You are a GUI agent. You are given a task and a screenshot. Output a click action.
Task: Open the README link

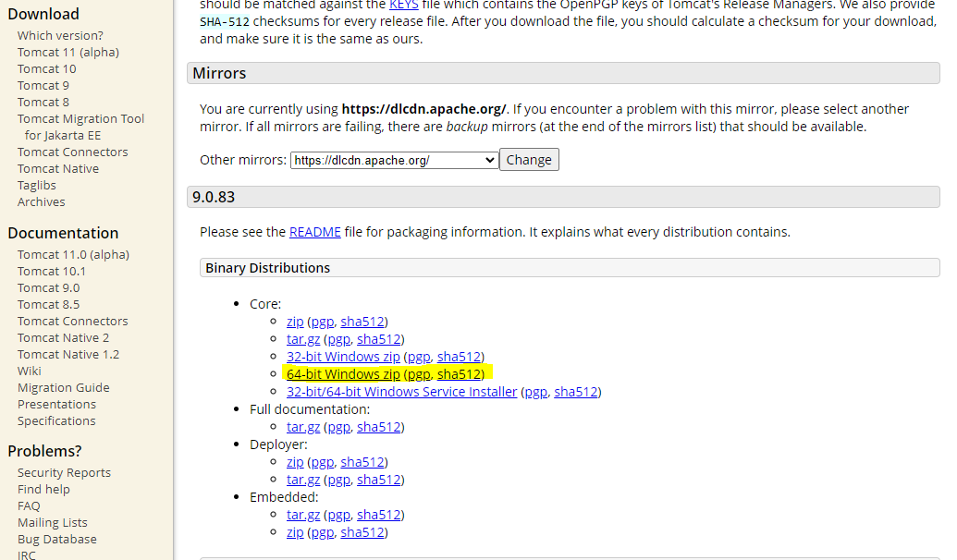pos(315,233)
